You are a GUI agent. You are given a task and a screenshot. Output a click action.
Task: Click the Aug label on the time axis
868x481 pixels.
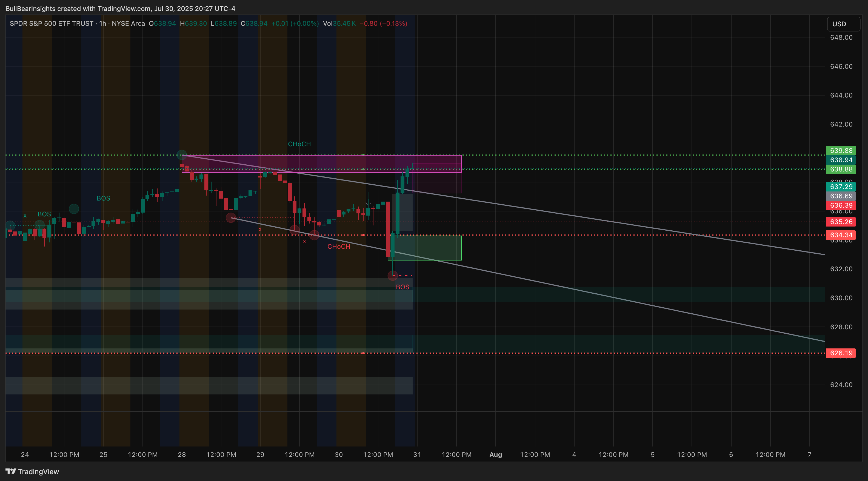coord(496,454)
